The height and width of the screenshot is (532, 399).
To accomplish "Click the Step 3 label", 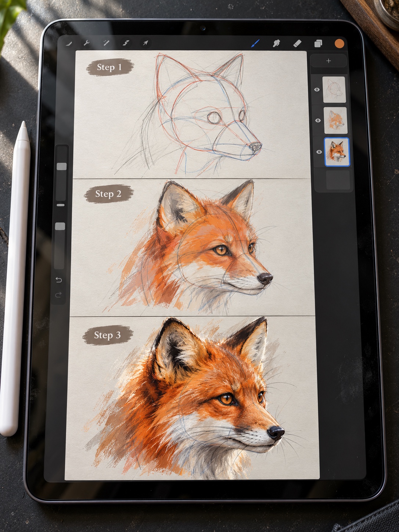I will click(107, 335).
